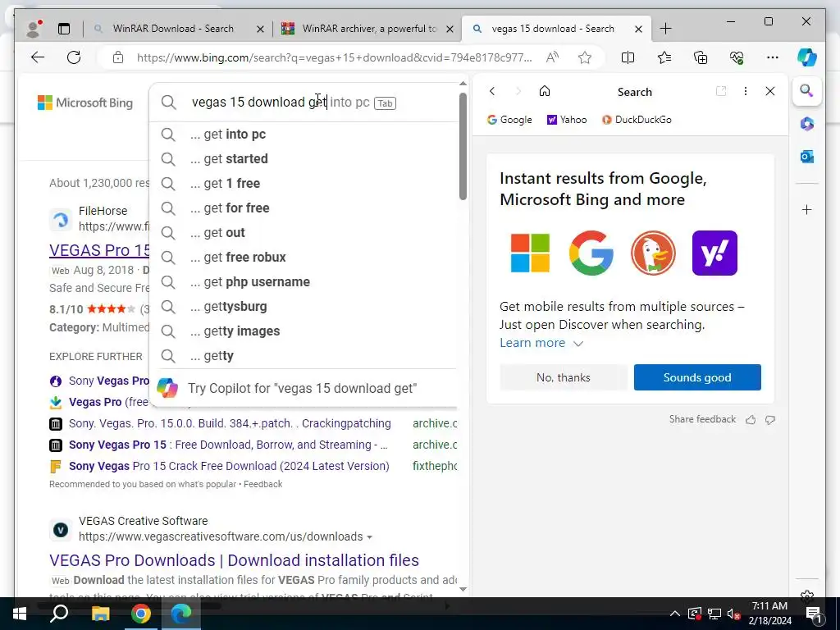Add this page to favorites star
Viewport: 840px width, 630px height.
tap(584, 57)
